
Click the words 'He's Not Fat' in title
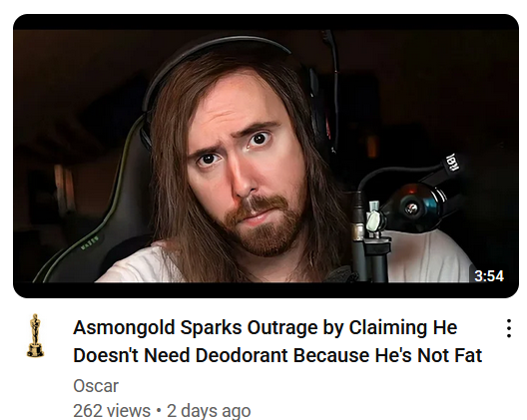click(x=429, y=355)
